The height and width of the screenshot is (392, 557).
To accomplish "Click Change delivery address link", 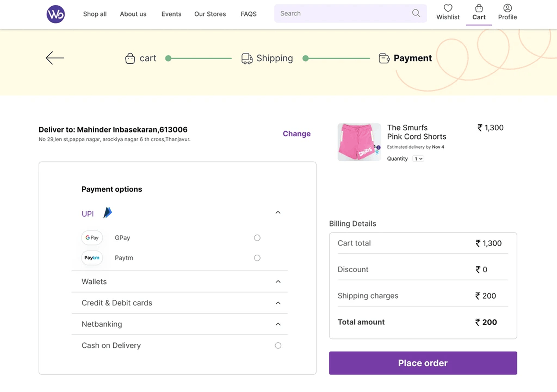I will 296,134.
